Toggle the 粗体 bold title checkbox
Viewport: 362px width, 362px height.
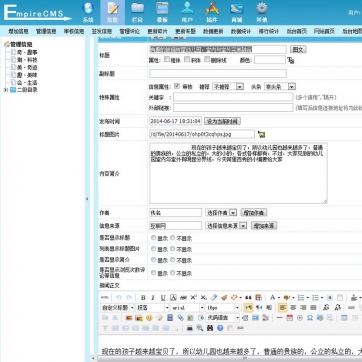click(x=167, y=59)
